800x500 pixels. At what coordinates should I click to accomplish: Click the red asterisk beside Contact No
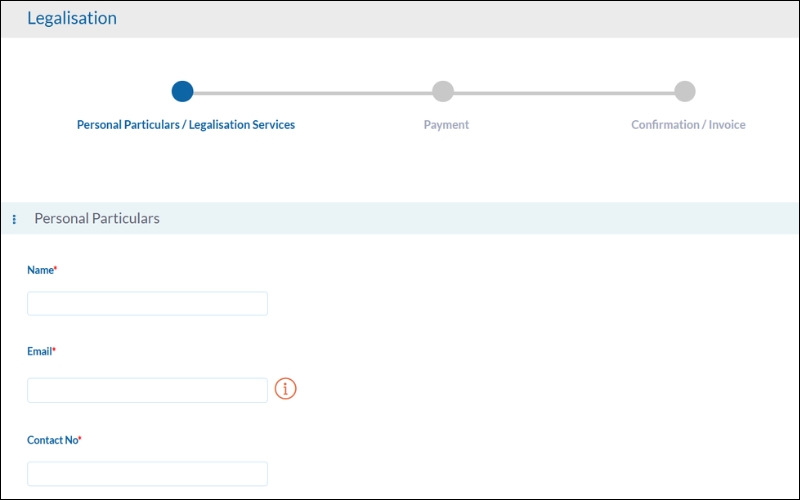point(79,439)
